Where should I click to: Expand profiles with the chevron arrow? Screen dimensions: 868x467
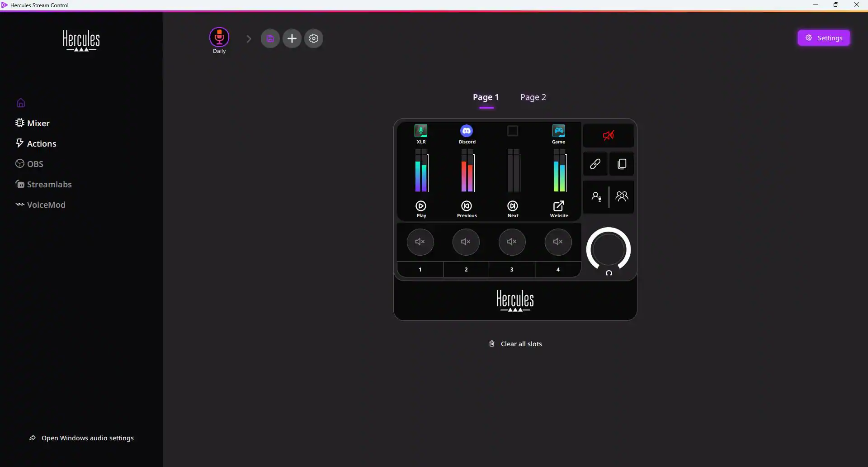249,39
